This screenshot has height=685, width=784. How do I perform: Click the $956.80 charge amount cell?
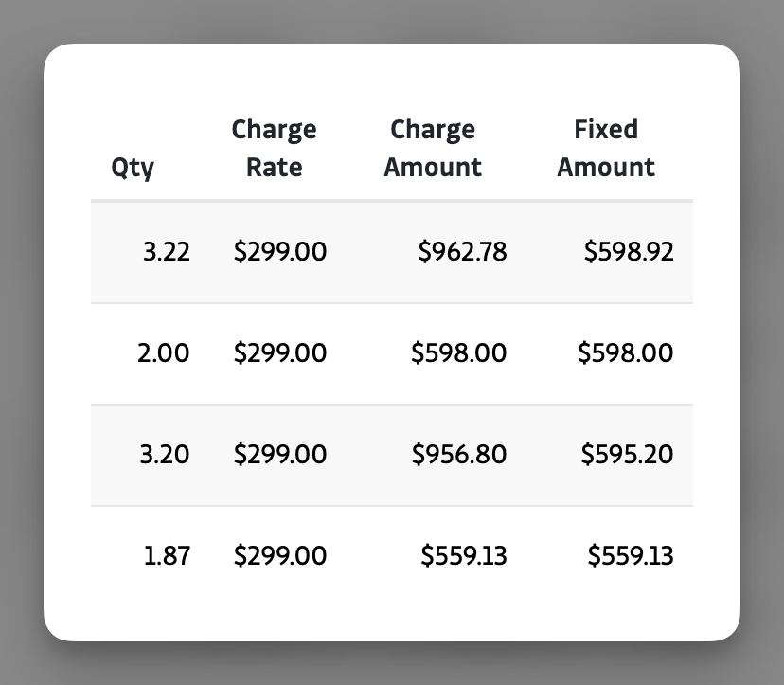pyautogui.click(x=459, y=455)
